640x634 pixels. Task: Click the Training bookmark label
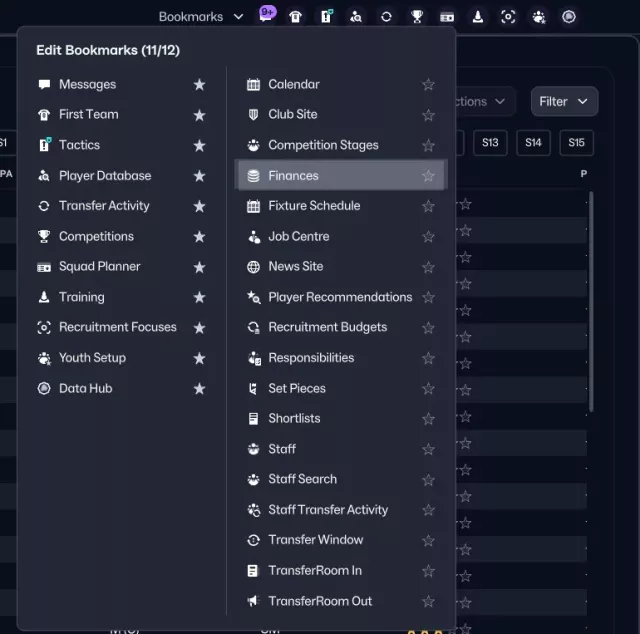[82, 297]
